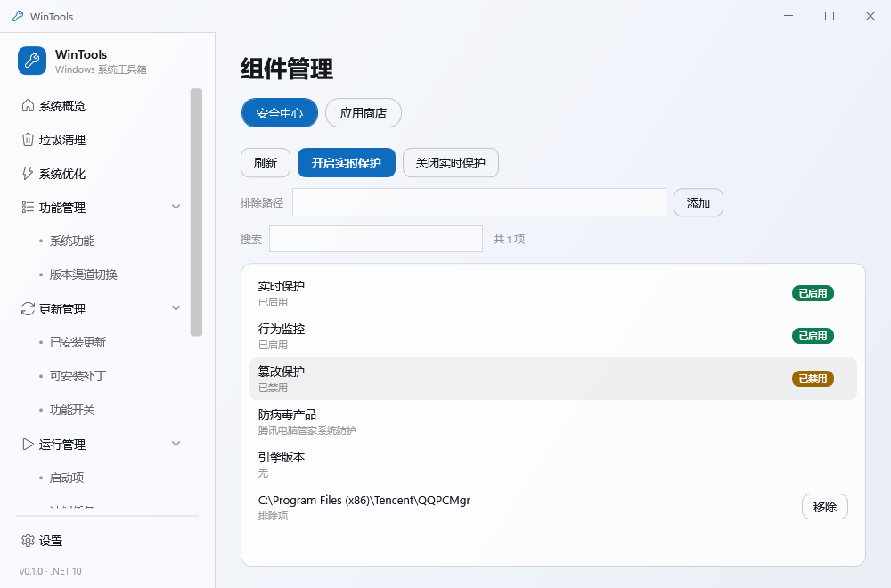The width and height of the screenshot is (891, 588).
Task: Click the lightning icon beside 系统优化
Action: click(x=28, y=173)
